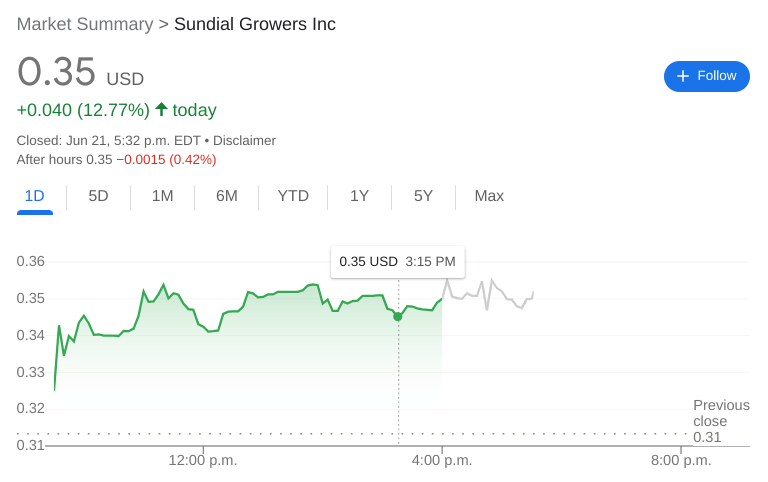Select the 1D time range tab
This screenshot has width=768, height=482.
tap(35, 196)
